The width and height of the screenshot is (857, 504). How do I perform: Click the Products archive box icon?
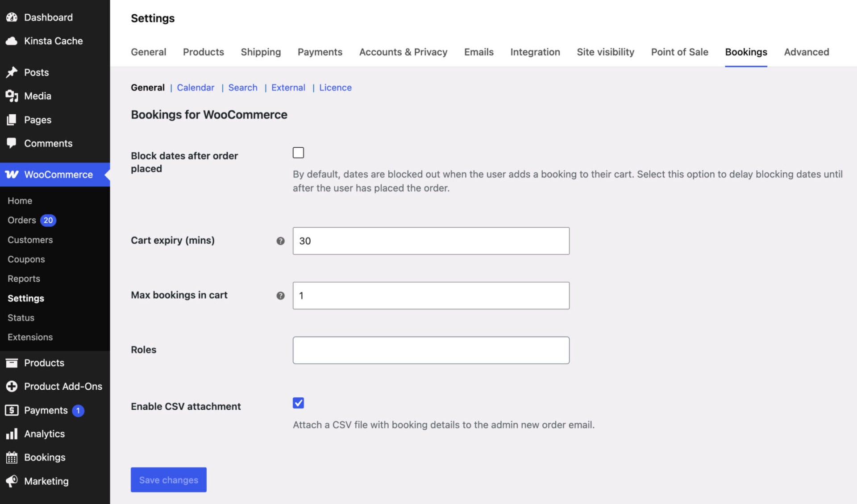point(12,363)
